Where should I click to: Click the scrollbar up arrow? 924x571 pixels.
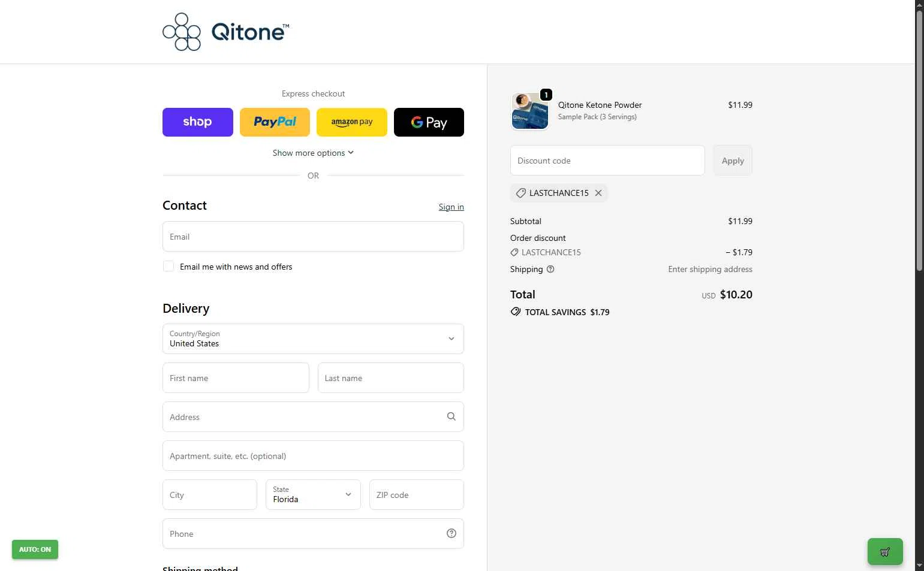tap(919, 4)
